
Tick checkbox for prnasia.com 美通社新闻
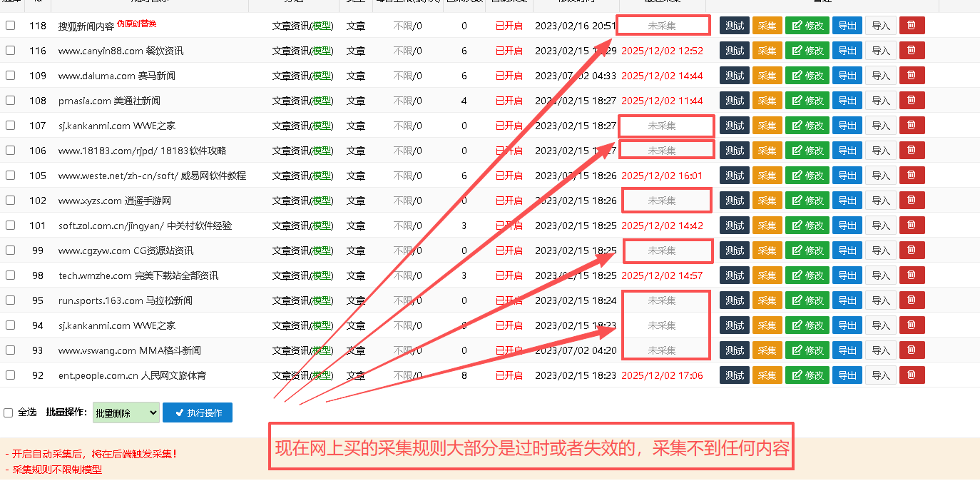(x=10, y=101)
